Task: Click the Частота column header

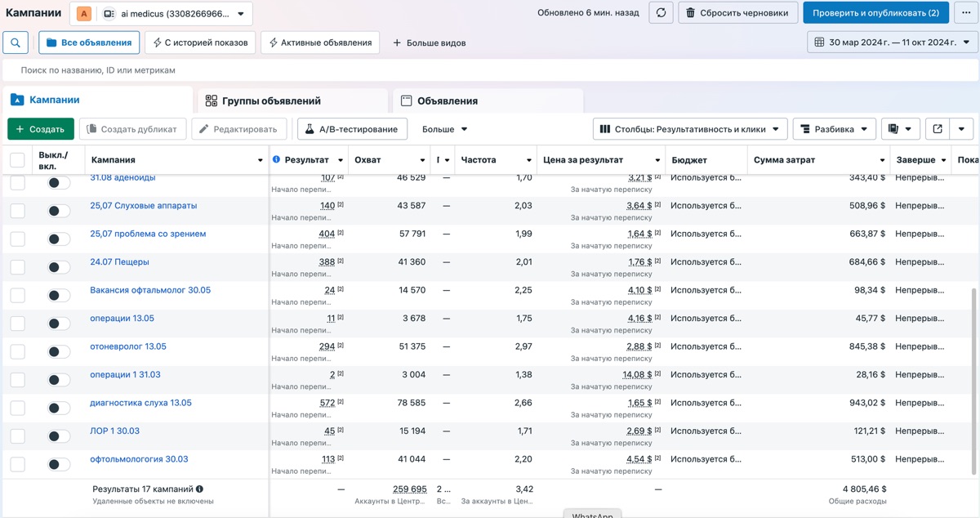Action: point(479,160)
